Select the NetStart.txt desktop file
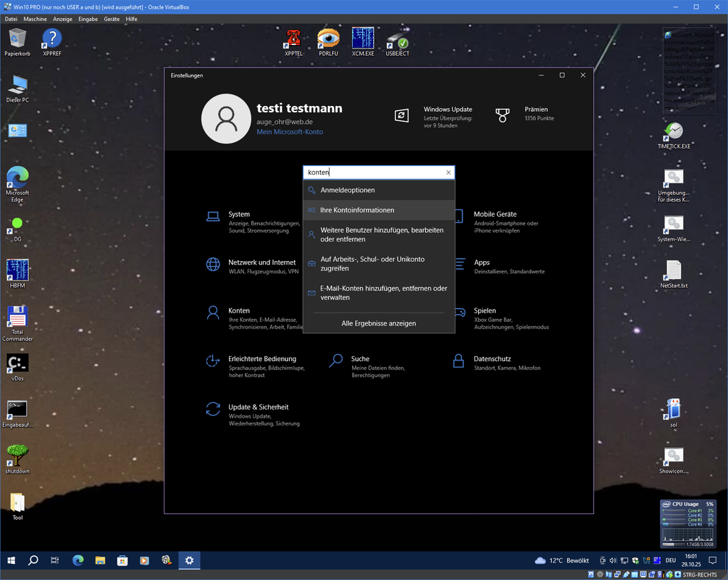728x580 pixels. coord(674,274)
